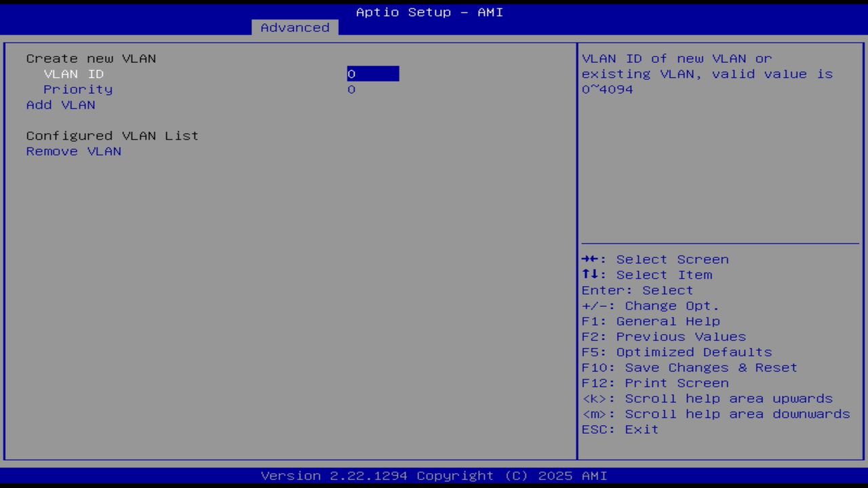Image resolution: width=868 pixels, height=488 pixels.
Task: Click the Configured VLAN List heading
Action: [112, 136]
